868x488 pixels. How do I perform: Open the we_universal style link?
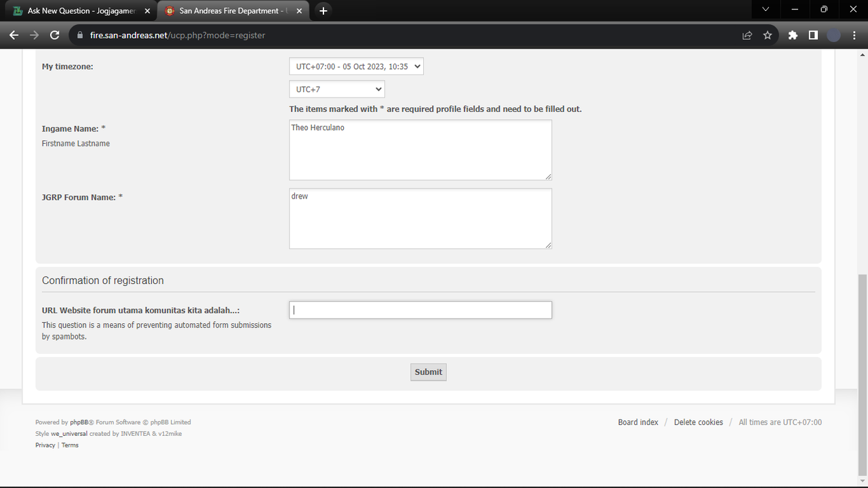69,434
